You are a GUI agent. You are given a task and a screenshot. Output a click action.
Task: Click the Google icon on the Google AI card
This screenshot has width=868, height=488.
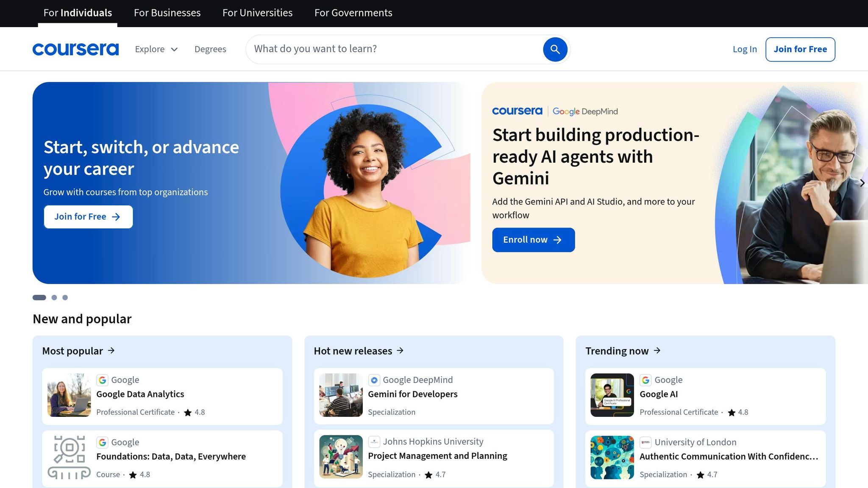point(645,380)
